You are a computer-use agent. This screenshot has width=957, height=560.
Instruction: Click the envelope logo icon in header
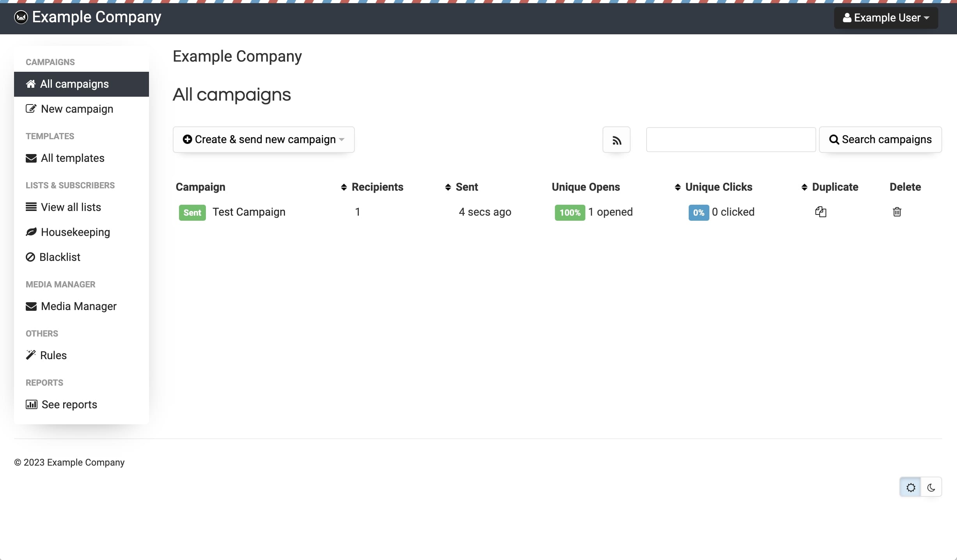(21, 17)
